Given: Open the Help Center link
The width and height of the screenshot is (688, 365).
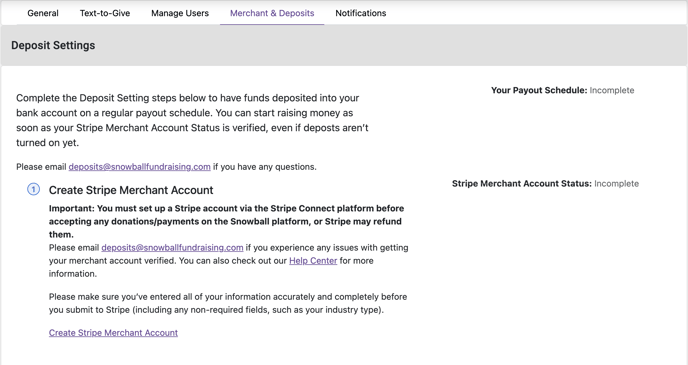Looking at the screenshot, I should tap(313, 261).
